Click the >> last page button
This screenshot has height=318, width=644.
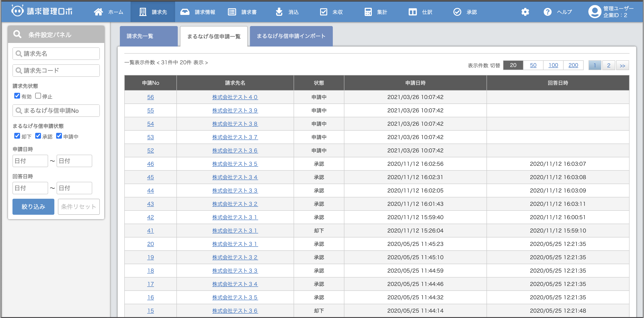[x=622, y=65]
